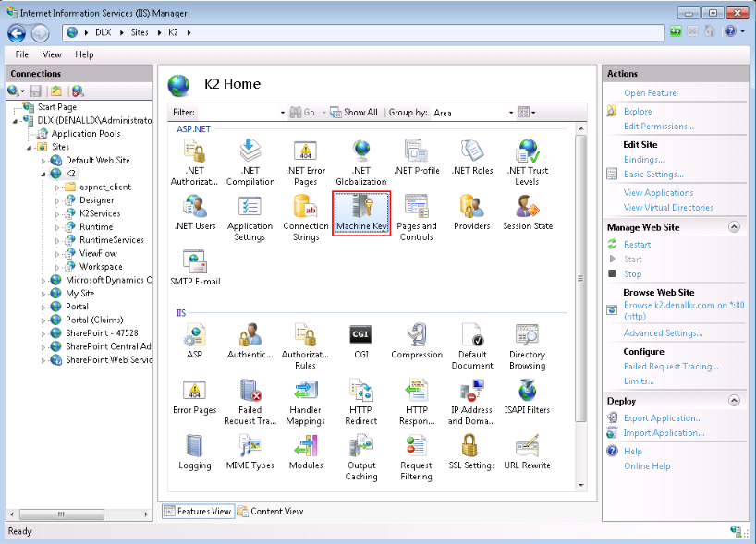This screenshot has width=756, height=544.
Task: Open the URL Rewrite feature
Action: (527, 453)
